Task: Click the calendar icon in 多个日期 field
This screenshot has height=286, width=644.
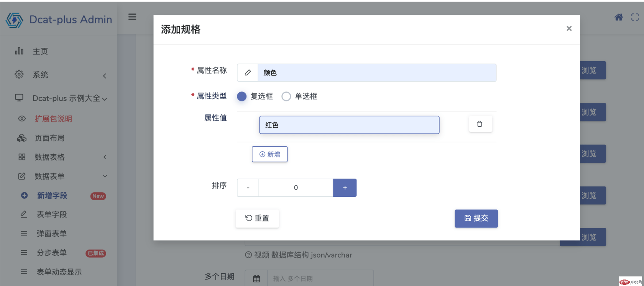Action: coord(256,279)
